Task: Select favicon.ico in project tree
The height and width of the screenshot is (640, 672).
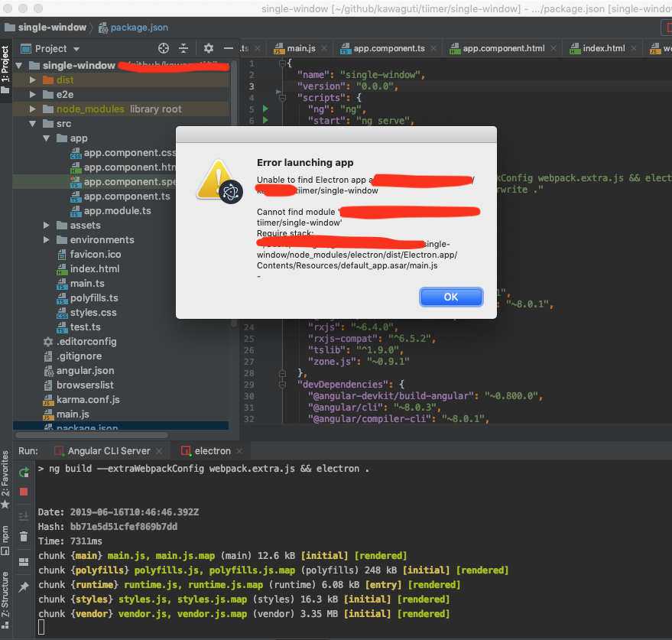Action: [95, 255]
